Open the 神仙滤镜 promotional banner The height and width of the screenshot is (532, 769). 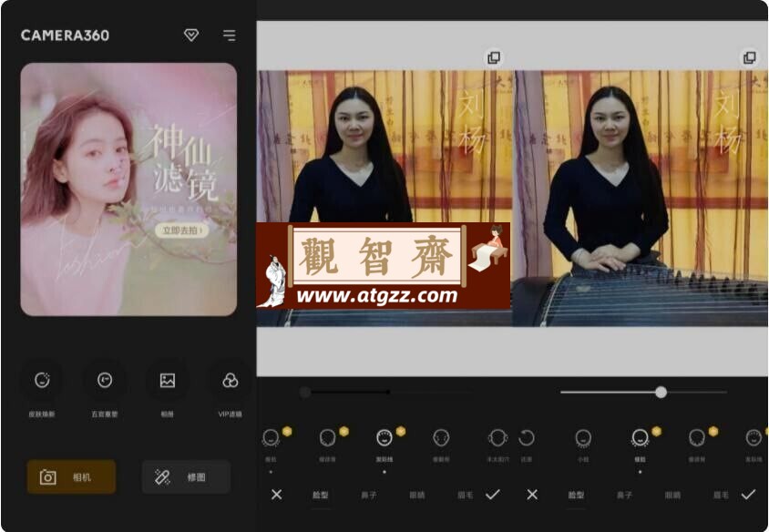(x=128, y=189)
